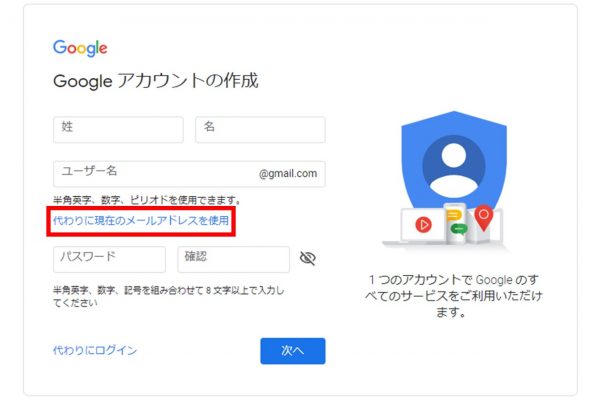Screen dimensions: 600x402
Task: Click the 半角英字、数字、ピリオドを使用できます hint
Action: [147, 200]
